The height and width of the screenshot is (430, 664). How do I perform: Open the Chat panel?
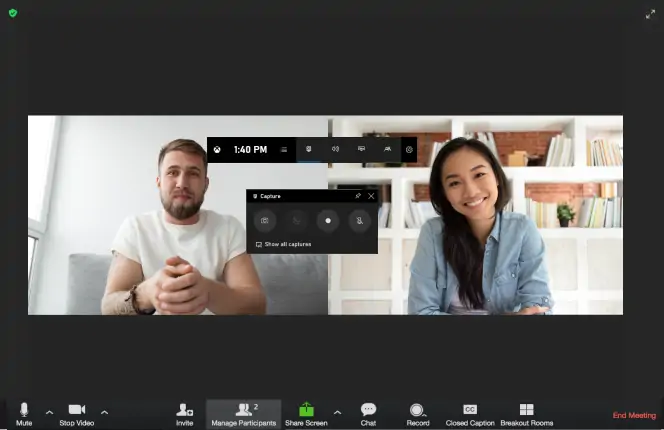coord(368,414)
